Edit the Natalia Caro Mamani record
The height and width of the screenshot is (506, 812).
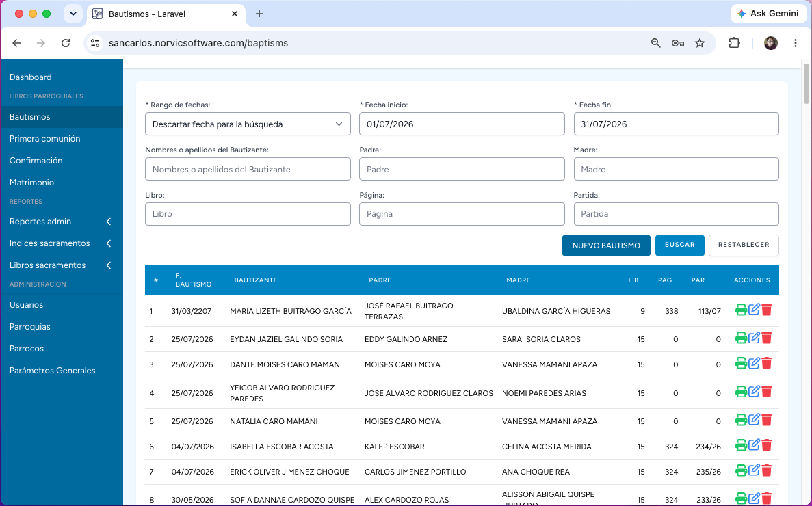click(754, 420)
